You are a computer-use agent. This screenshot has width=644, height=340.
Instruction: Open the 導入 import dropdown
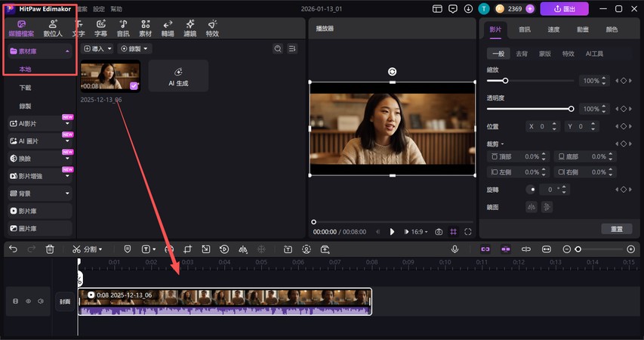click(x=97, y=48)
